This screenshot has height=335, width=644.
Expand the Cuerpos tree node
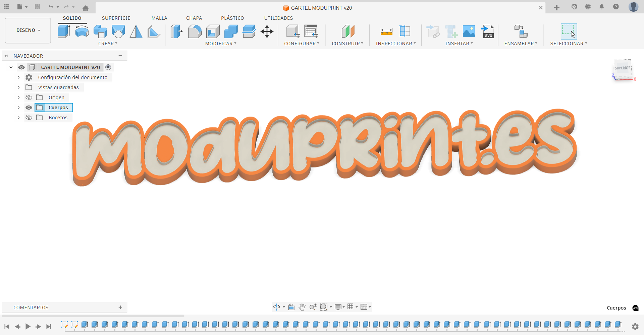point(18,108)
